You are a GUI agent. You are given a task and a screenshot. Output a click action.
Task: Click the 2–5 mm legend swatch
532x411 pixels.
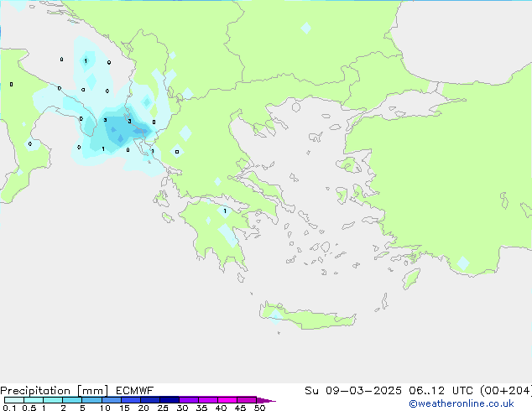[72, 400]
